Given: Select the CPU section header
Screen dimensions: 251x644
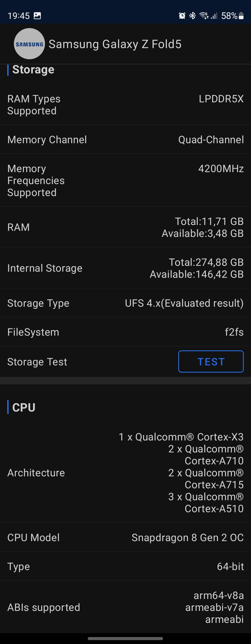Looking at the screenshot, I should coord(24,407).
